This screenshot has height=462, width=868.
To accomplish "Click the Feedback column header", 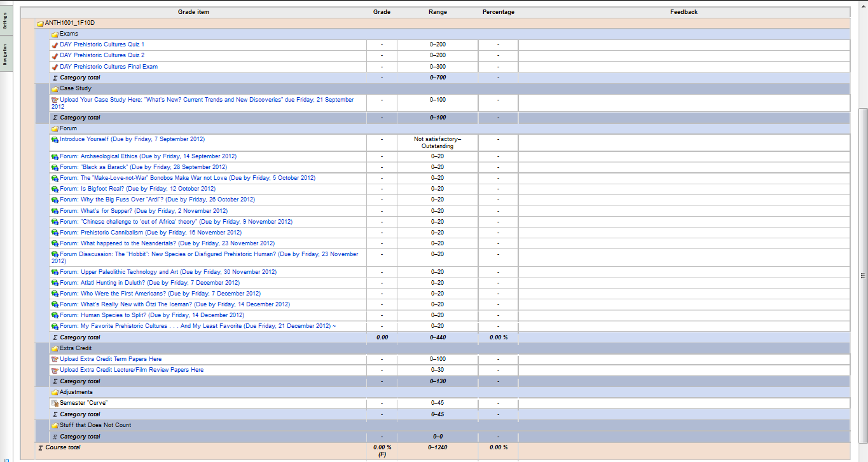I will click(684, 12).
